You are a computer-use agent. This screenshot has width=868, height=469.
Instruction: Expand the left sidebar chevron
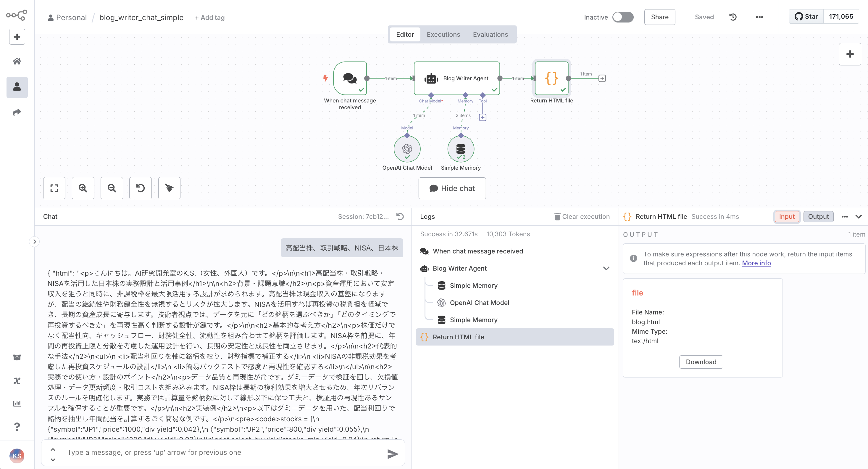point(34,241)
